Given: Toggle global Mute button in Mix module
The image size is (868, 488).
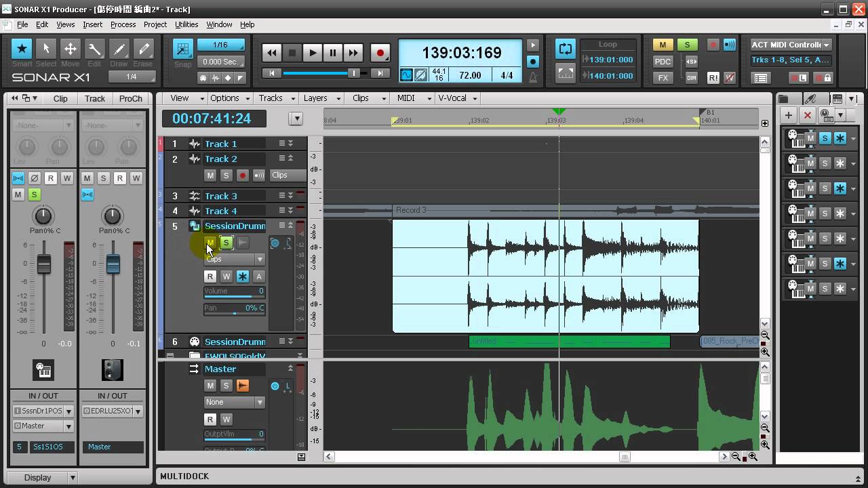Looking at the screenshot, I should click(x=663, y=45).
